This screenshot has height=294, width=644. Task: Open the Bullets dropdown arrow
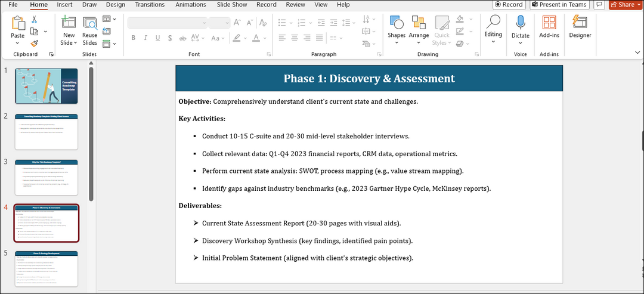(291, 22)
